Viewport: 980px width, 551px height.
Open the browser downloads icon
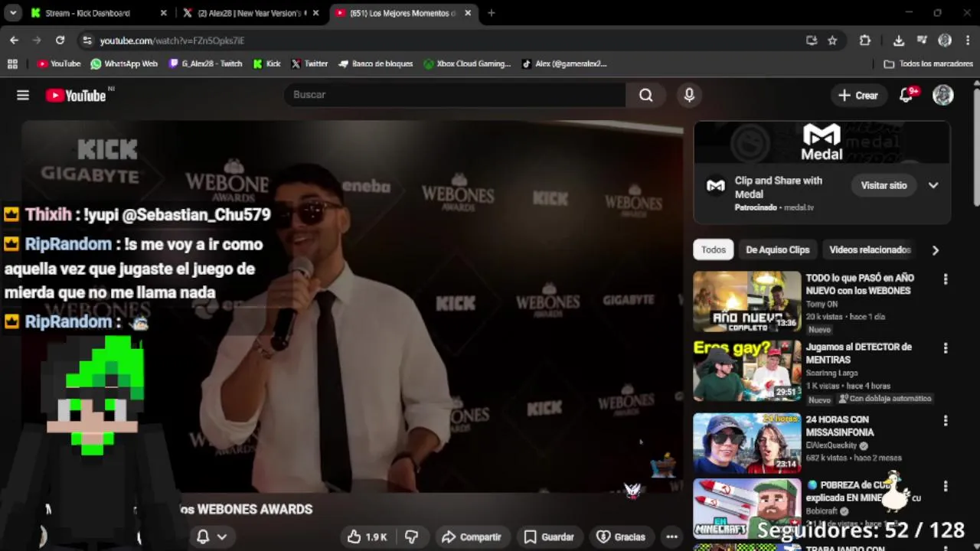[x=898, y=41]
